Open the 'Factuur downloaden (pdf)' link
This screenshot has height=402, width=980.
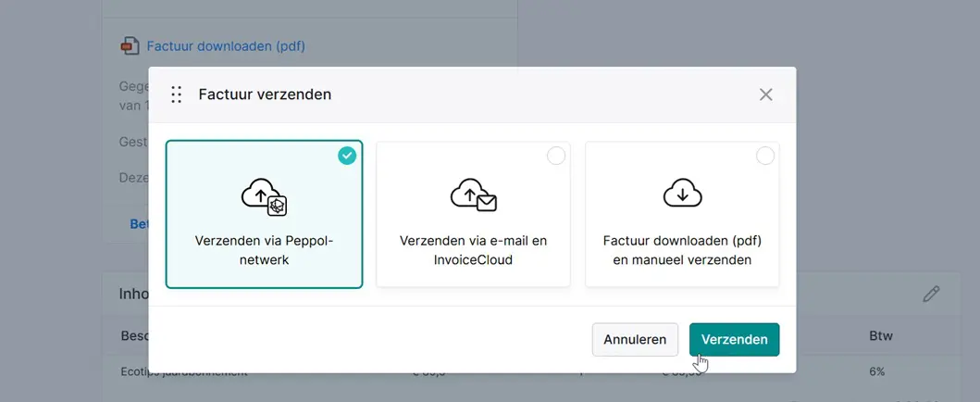226,45
